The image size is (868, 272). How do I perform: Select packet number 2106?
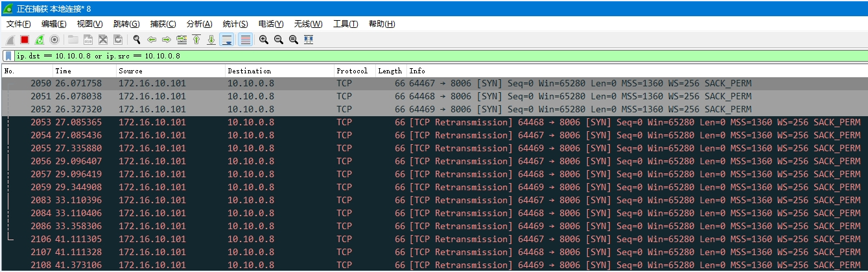(x=434, y=239)
